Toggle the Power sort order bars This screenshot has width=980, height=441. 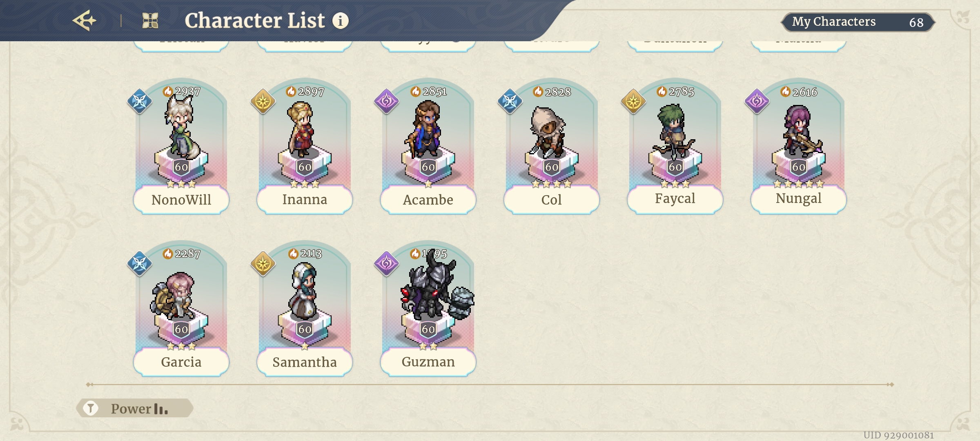tap(161, 409)
